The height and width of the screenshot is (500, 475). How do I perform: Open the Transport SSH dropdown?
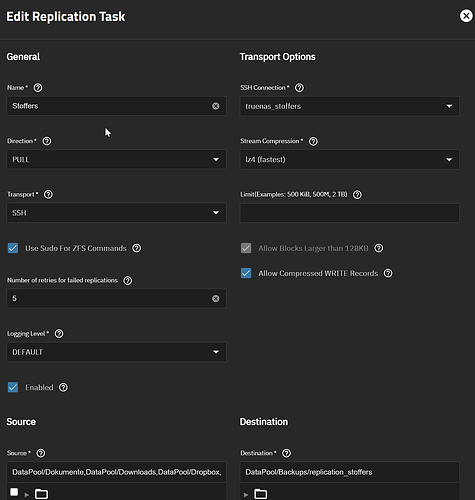(x=116, y=213)
